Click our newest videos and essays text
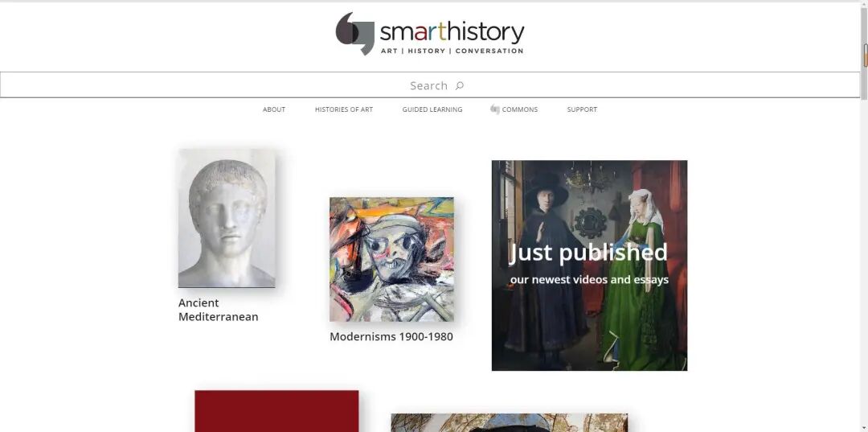This screenshot has width=868, height=432. 590,280
